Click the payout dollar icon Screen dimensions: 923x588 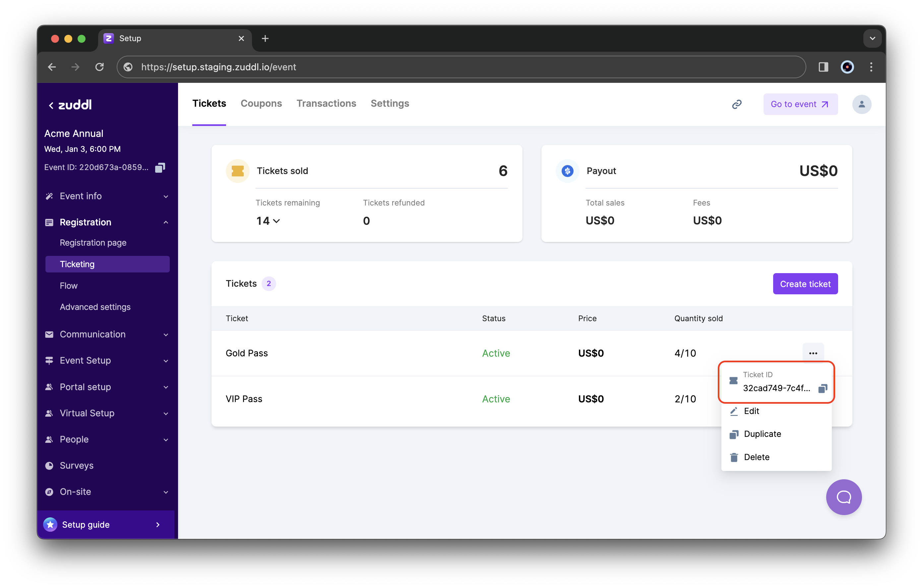[567, 170]
